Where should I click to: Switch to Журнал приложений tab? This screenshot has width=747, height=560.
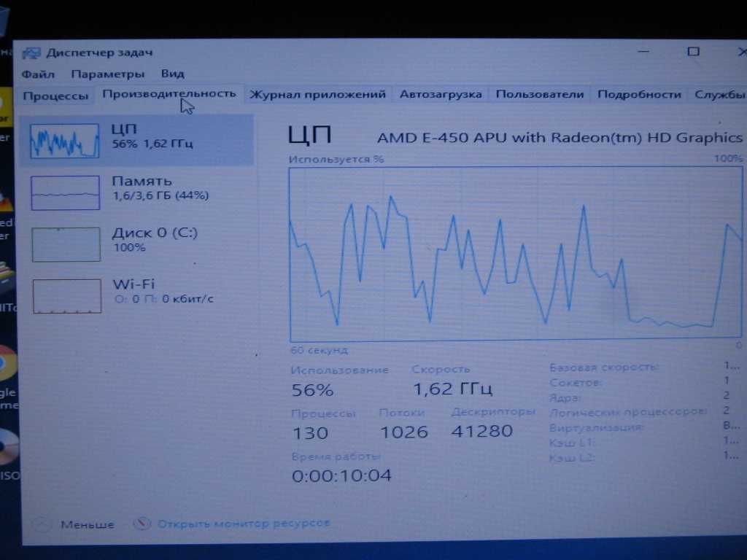[x=318, y=94]
